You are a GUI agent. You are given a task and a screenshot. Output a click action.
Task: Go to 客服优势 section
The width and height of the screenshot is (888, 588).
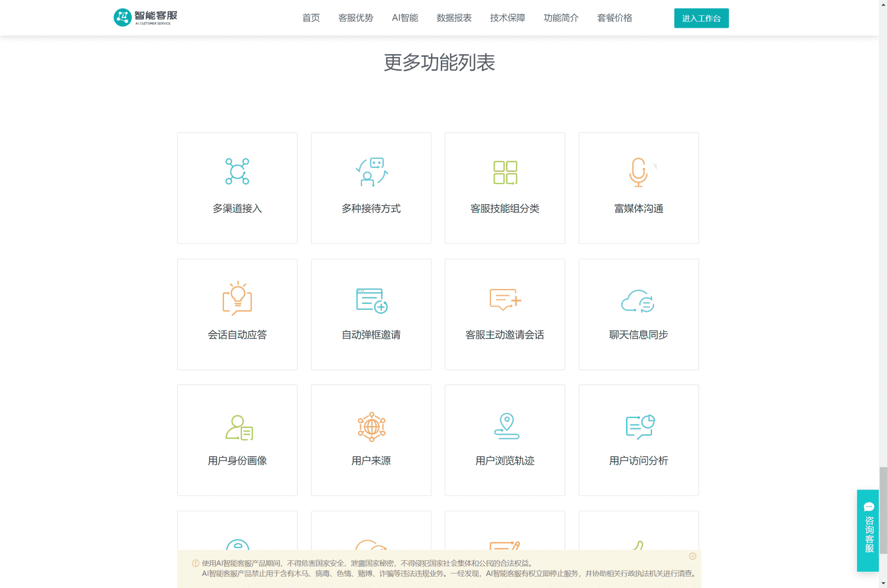pos(356,18)
